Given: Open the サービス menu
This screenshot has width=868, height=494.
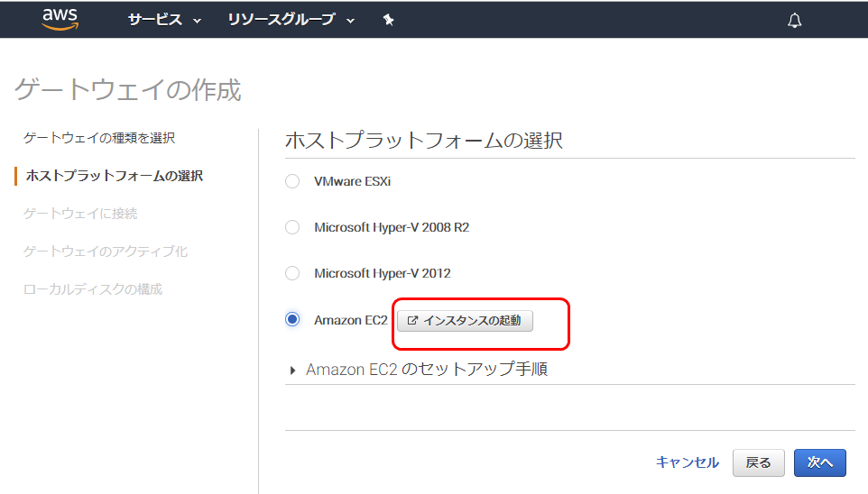Looking at the screenshot, I should pos(164,20).
